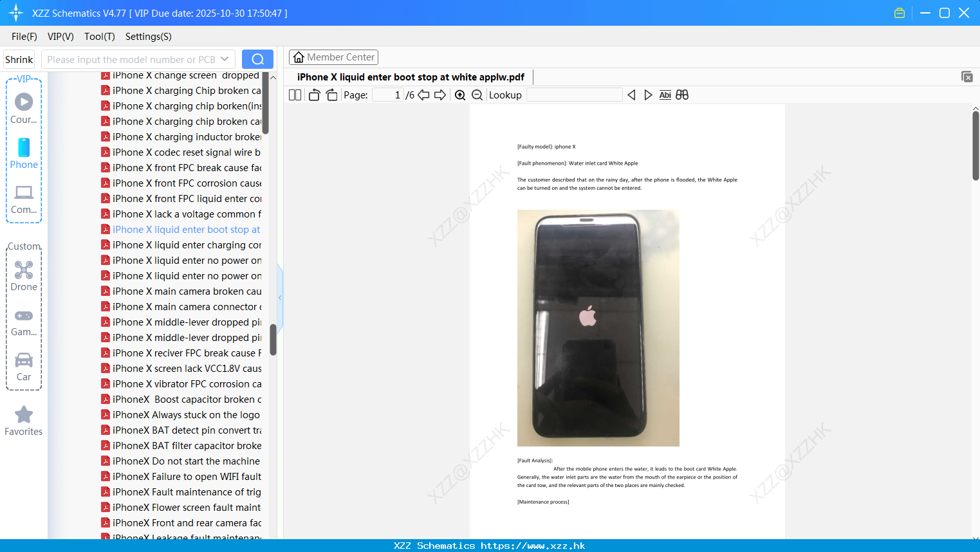Click the PDF viewer vertical scrollbar
This screenshot has width=980, height=552.
(975, 145)
